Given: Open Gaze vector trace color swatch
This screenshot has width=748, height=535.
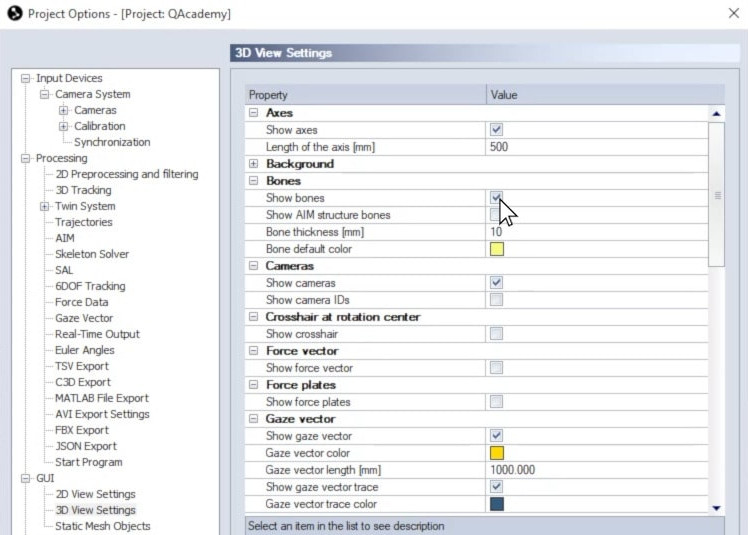Looking at the screenshot, I should (497, 504).
